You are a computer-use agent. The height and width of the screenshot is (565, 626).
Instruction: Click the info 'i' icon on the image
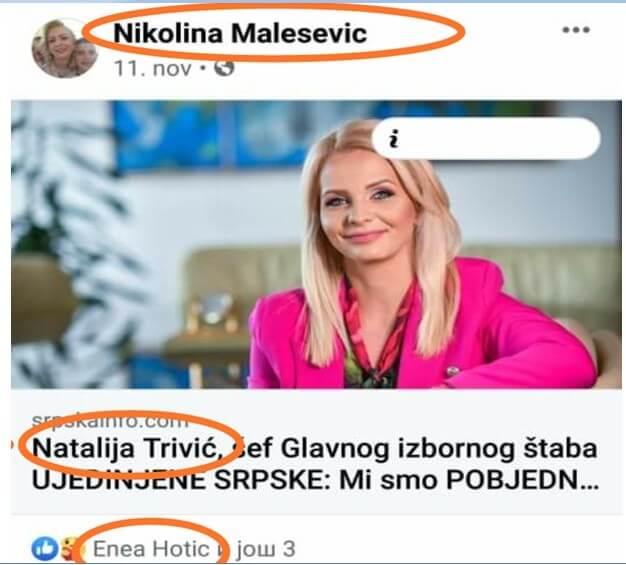394,139
